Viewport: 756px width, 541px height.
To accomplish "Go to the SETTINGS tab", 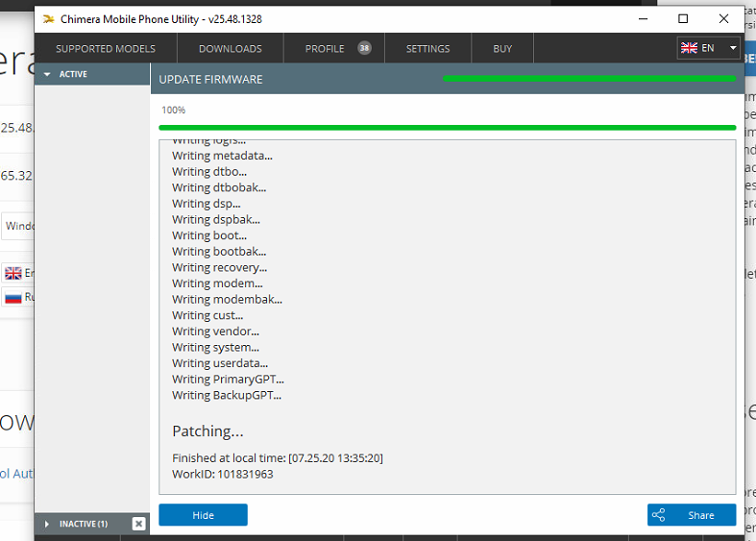I will [427, 49].
